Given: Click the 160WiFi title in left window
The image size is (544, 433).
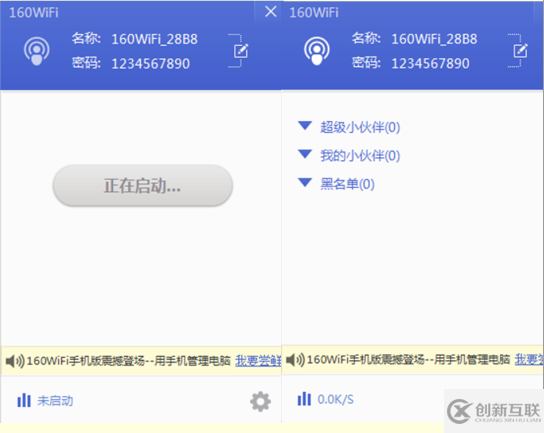Looking at the screenshot, I should [x=34, y=13].
